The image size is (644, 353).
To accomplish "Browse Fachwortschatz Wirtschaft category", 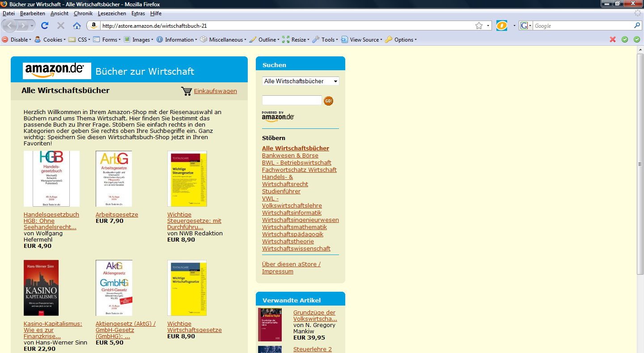I will coord(299,170).
